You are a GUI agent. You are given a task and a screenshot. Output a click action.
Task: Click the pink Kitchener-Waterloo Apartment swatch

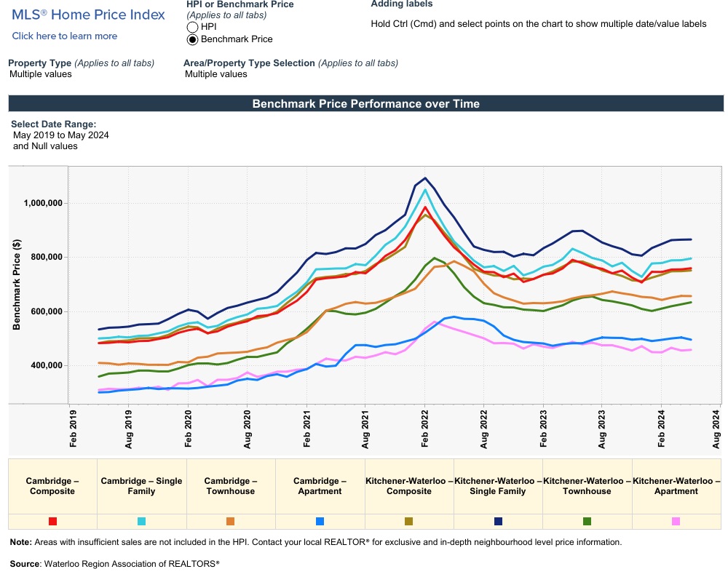[x=676, y=522]
